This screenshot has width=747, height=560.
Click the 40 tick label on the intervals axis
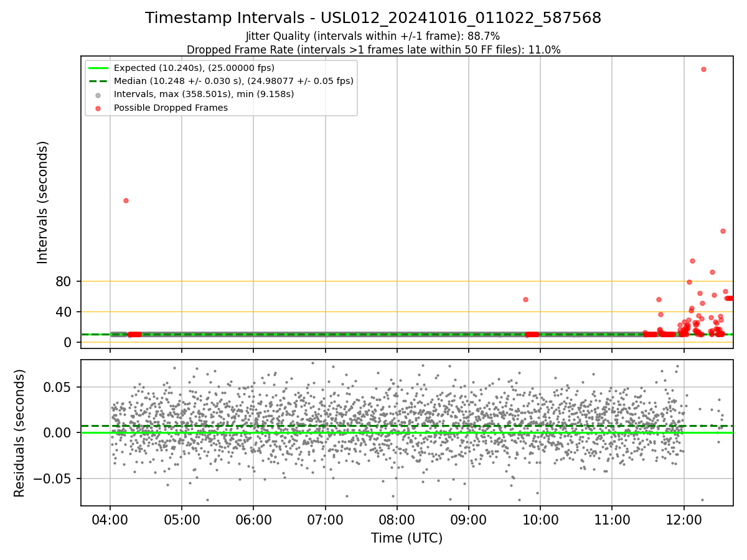pyautogui.click(x=64, y=312)
